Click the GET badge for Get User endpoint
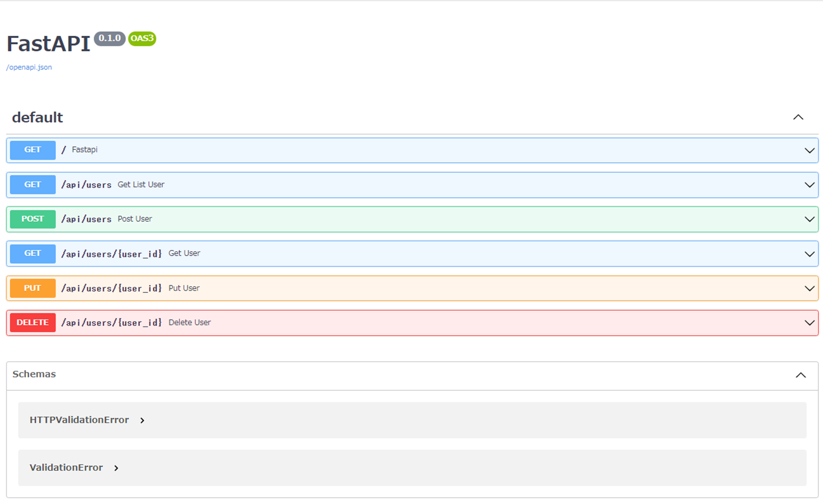Screen dimensions: 823x504 (x=33, y=253)
